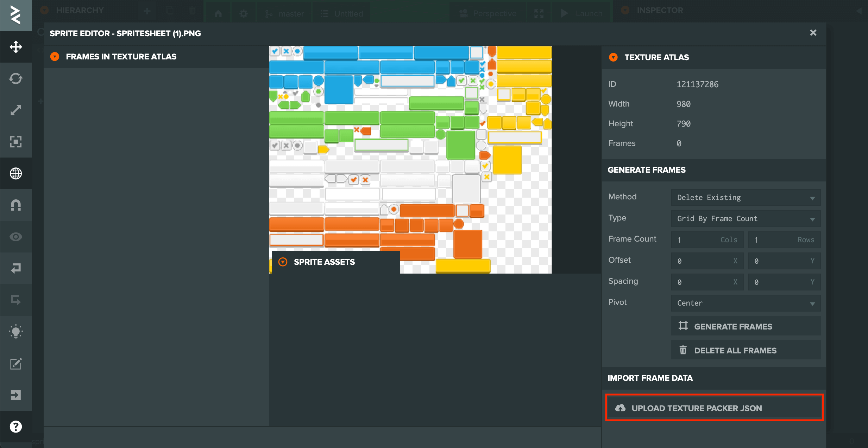Open the Method dropdown Delete Existing
868x448 pixels.
(746, 198)
